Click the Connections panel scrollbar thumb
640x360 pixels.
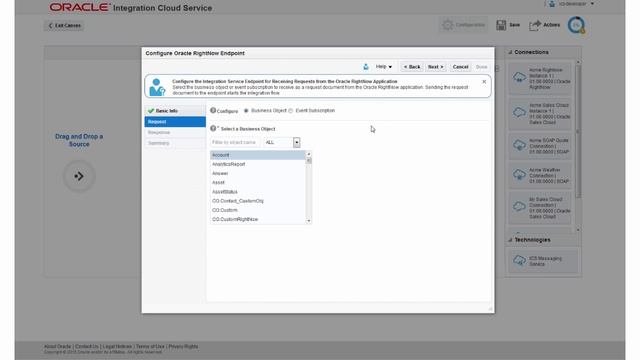(x=578, y=131)
